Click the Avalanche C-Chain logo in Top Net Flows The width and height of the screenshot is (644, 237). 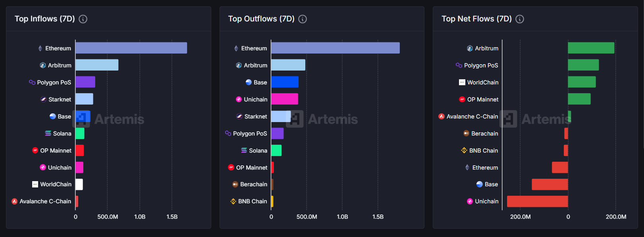click(x=442, y=117)
